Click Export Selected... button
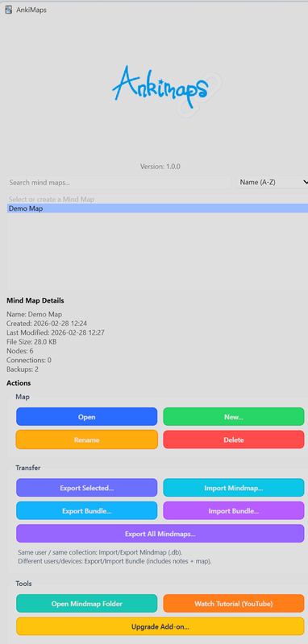This screenshot has width=308, height=644. coord(87,488)
